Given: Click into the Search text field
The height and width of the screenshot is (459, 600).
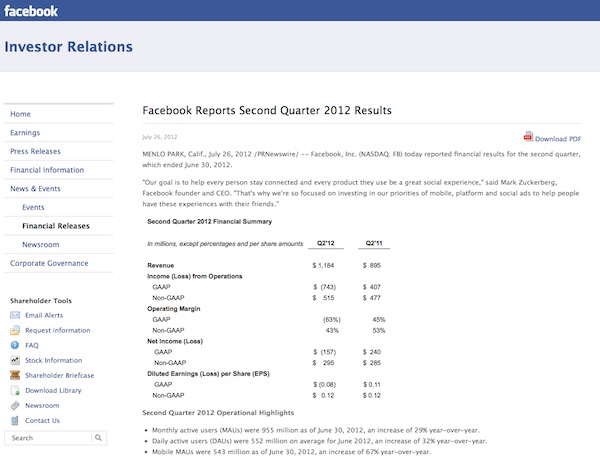Looking at the screenshot, I should (48, 438).
